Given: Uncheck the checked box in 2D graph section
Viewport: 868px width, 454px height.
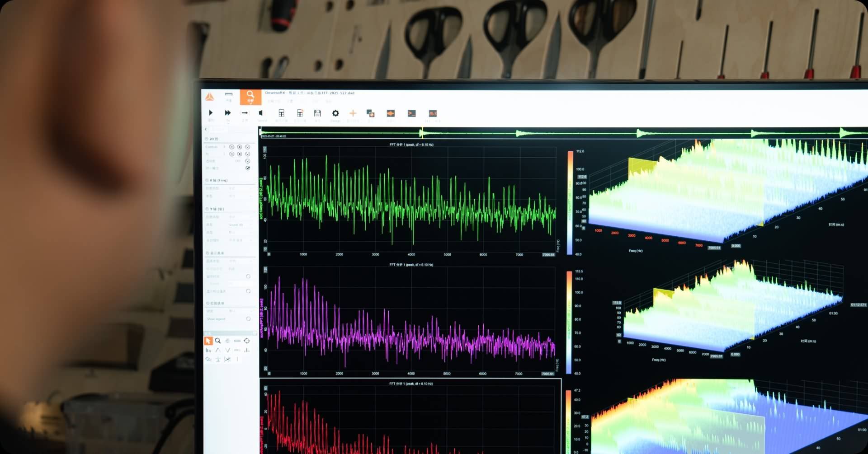Looking at the screenshot, I should click(248, 168).
